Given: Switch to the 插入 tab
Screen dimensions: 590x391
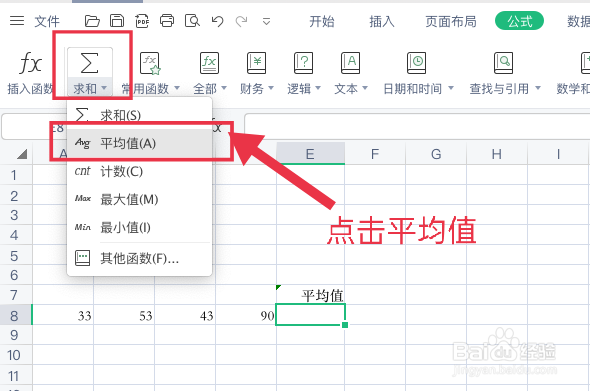Looking at the screenshot, I should 382,21.
